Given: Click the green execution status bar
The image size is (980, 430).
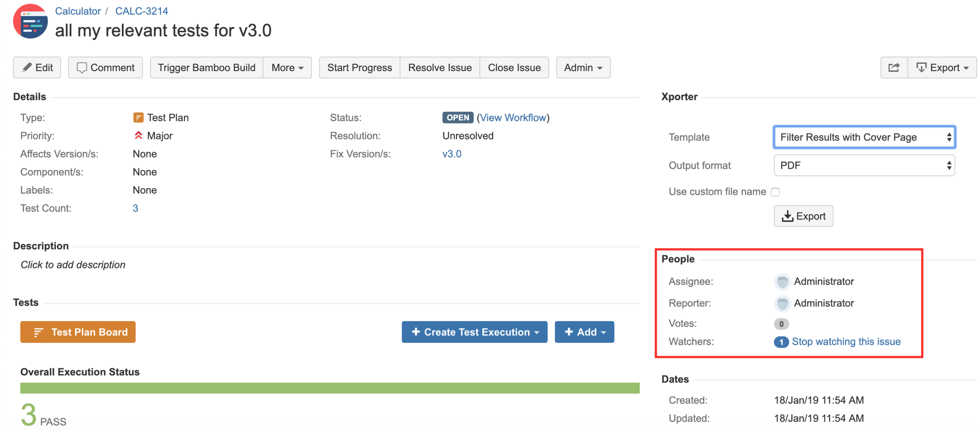Looking at the screenshot, I should click(330, 388).
